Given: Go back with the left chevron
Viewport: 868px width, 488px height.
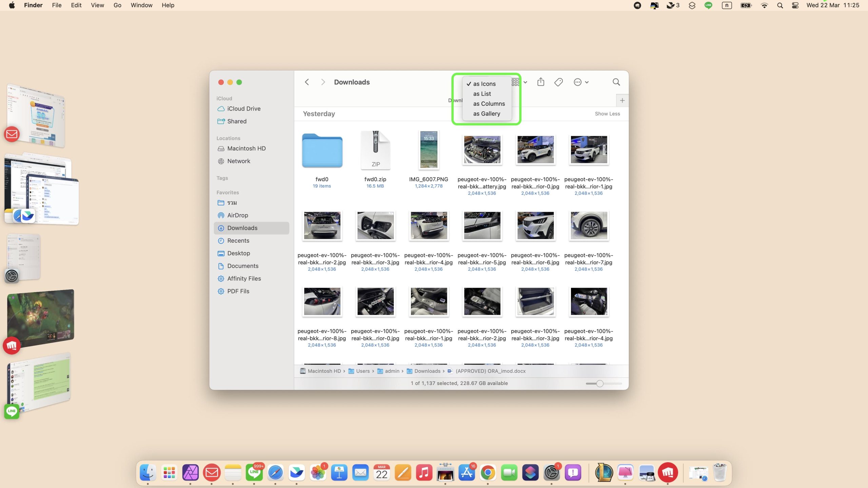Looking at the screenshot, I should point(307,82).
